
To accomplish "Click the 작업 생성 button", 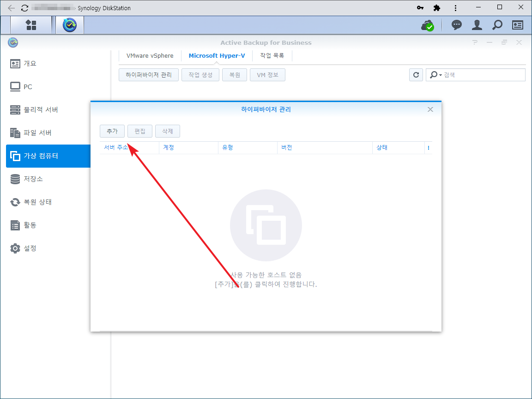I will [x=200, y=75].
